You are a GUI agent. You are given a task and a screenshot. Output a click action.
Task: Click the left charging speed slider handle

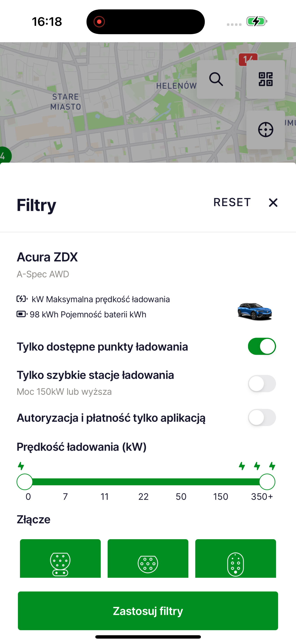[25, 482]
